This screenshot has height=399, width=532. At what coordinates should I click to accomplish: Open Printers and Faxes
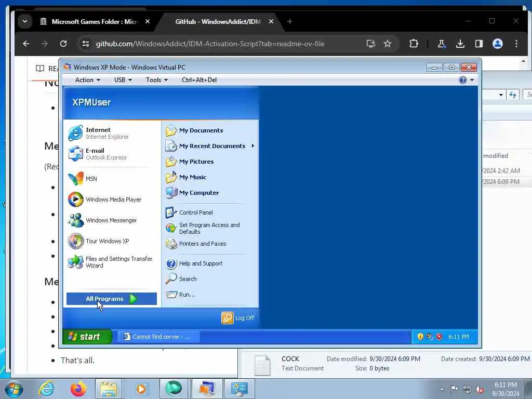196,244
